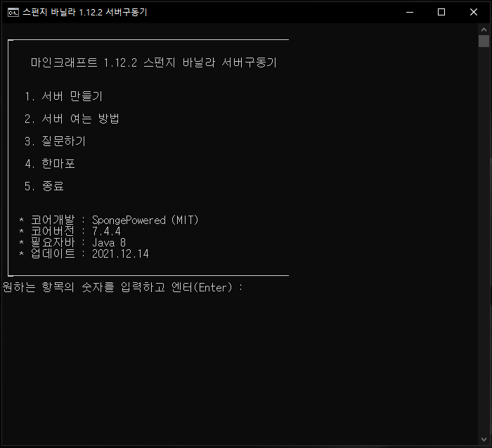The image size is (492, 448).
Task: Pick the '4. 한마포' menu entry
Action: click(49, 164)
